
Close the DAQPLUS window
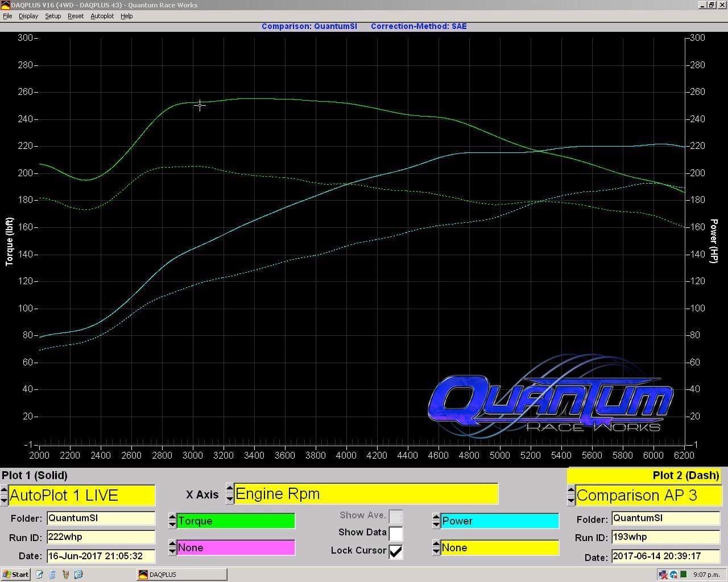point(721,5)
